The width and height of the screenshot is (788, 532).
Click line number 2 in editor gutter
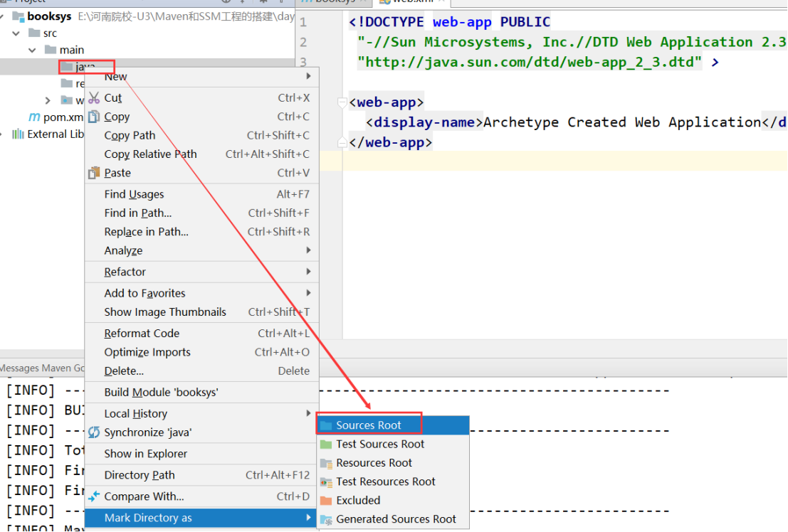(x=303, y=42)
